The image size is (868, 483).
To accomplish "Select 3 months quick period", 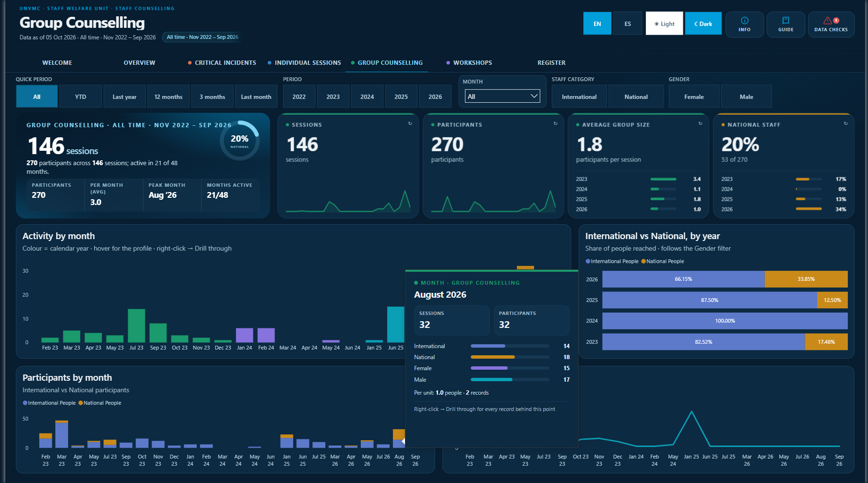I will 212,97.
